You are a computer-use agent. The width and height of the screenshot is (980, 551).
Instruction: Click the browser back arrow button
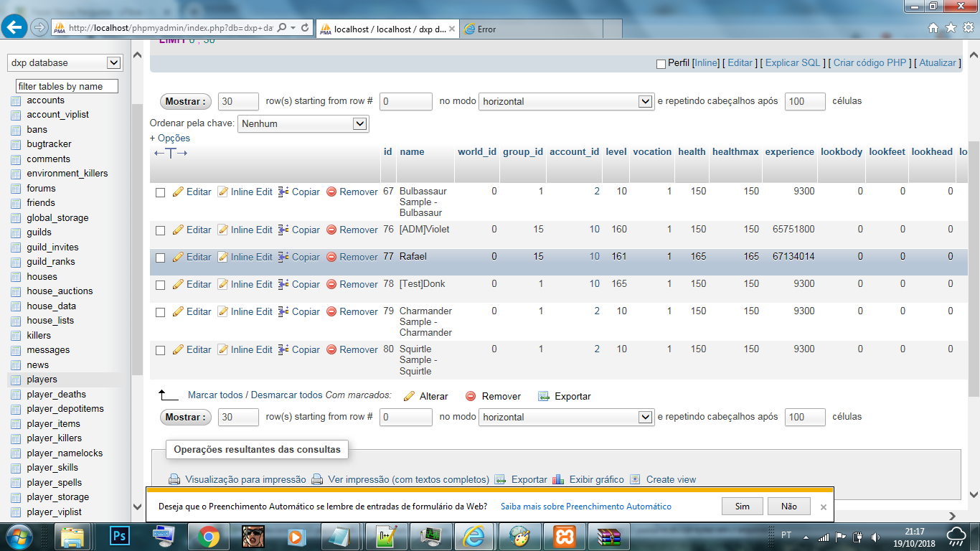[14, 27]
